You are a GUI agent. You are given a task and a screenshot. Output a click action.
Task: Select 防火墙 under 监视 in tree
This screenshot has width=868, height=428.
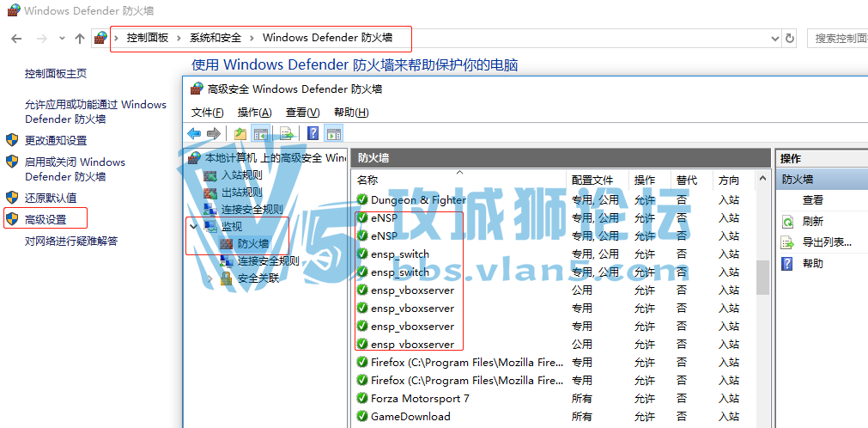[x=253, y=243]
